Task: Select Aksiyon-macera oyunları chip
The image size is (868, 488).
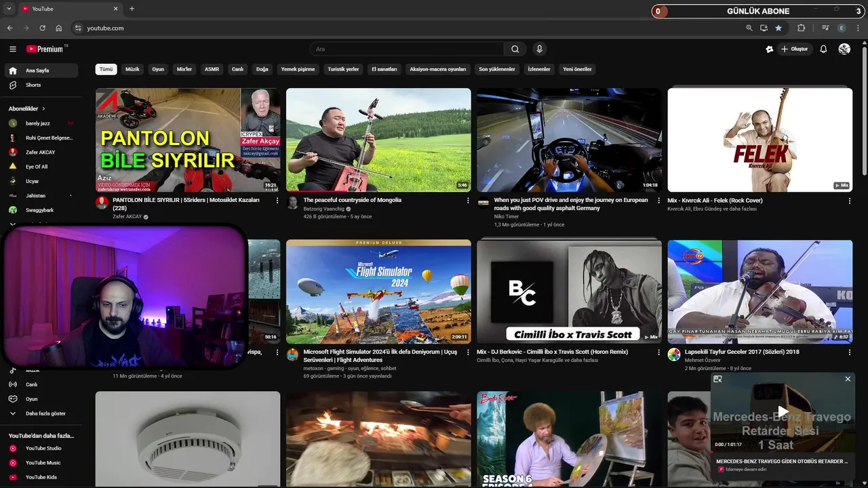Action: (x=437, y=69)
